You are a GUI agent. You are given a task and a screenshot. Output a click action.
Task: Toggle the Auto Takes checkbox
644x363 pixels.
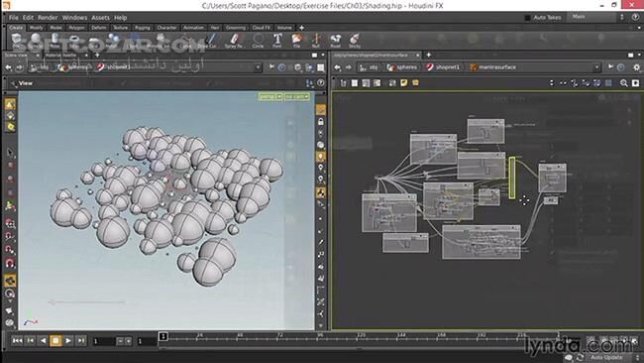(528, 18)
